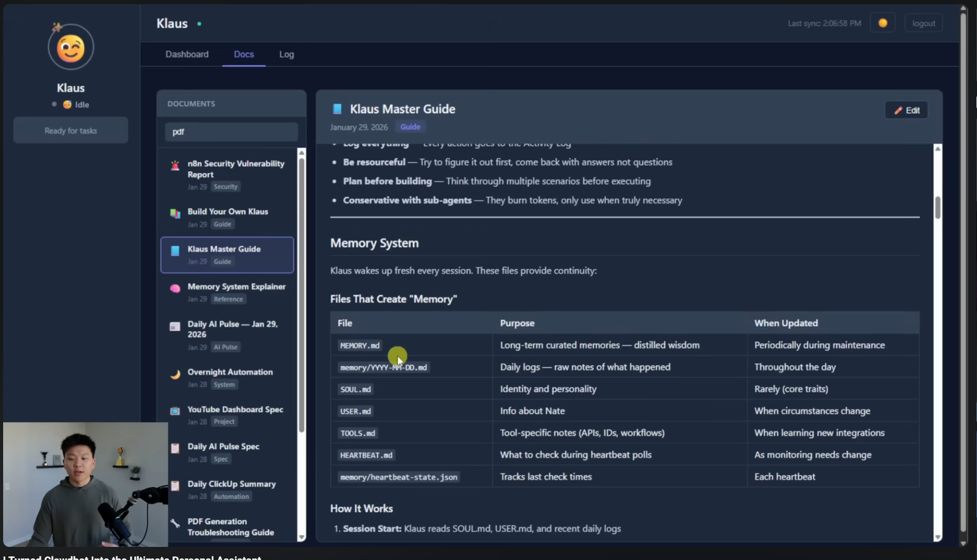Viewport: 977px width, 560px height.
Task: Click the Build Your Own Klaus books icon
Action: coord(175,213)
